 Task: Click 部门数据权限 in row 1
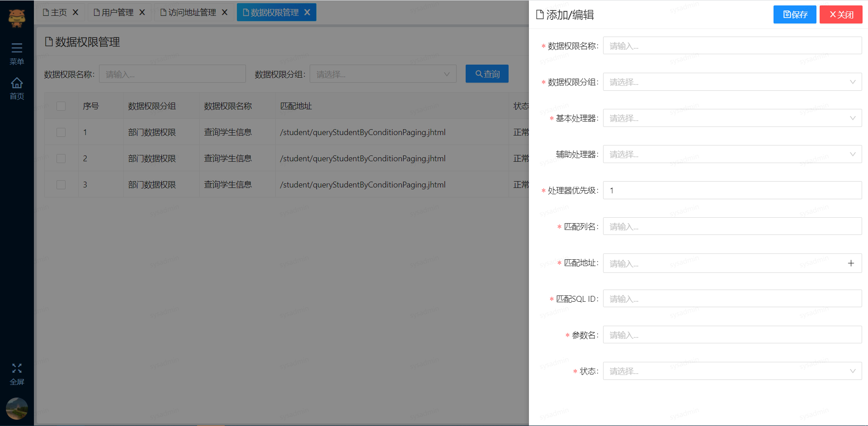[x=152, y=132]
